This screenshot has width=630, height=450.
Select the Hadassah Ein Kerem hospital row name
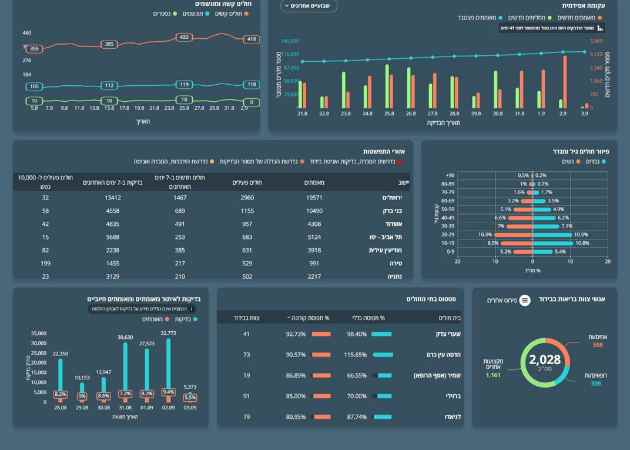pyautogui.click(x=444, y=355)
